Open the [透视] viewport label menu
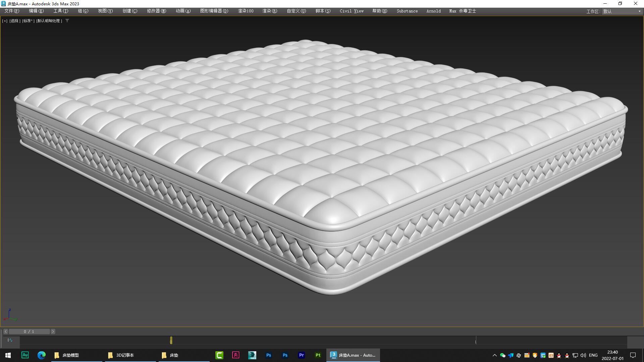The image size is (644, 362). (15, 21)
